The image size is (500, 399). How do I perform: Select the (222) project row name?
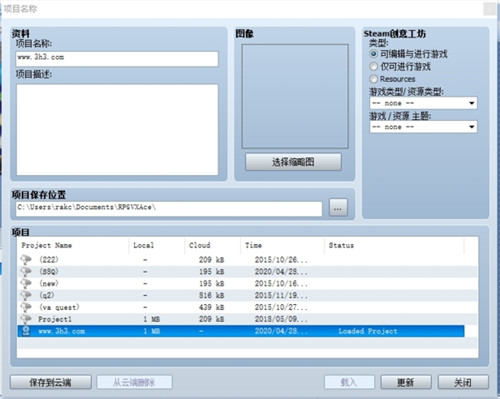[x=49, y=259]
